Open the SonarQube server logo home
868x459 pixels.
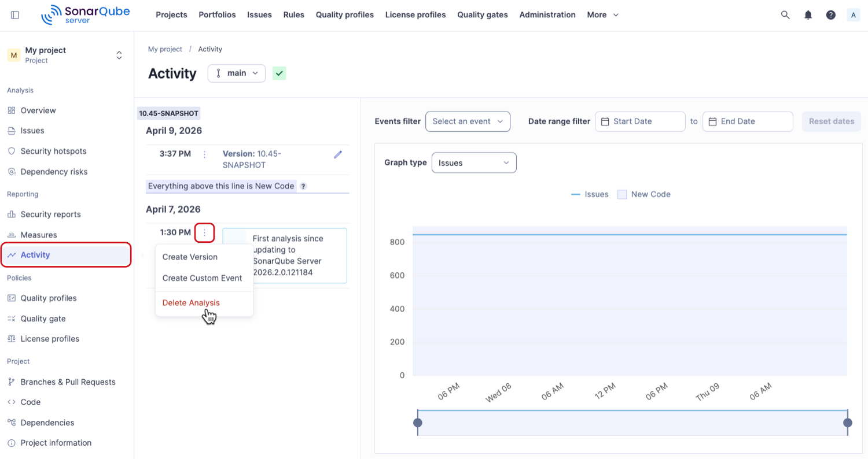(86, 15)
